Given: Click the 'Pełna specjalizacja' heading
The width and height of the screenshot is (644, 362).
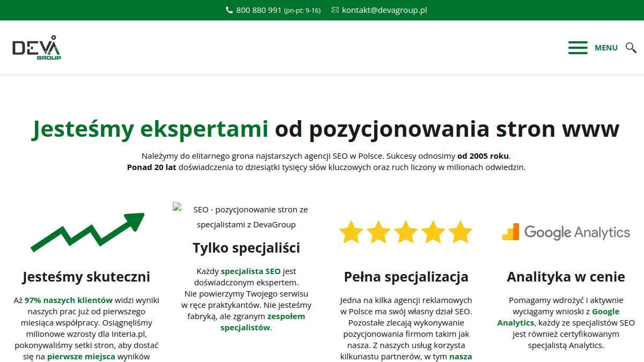Looking at the screenshot, I should click(406, 277).
